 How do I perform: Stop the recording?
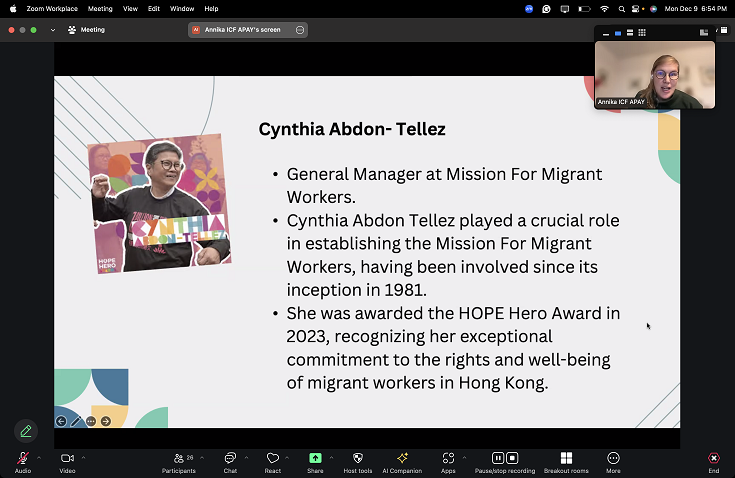click(x=512, y=458)
